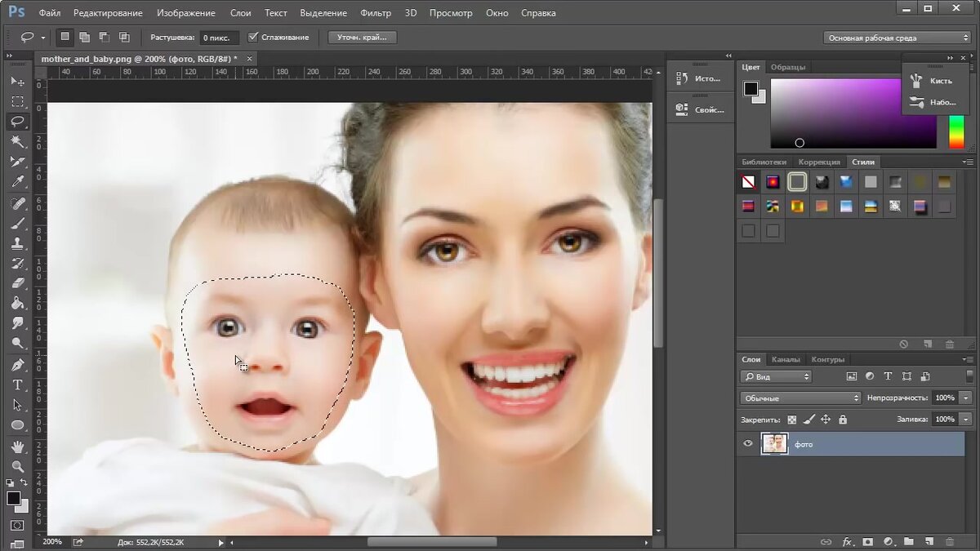The width and height of the screenshot is (980, 551).
Task: Select the Lasso tool in the toolbox
Action: (x=17, y=122)
